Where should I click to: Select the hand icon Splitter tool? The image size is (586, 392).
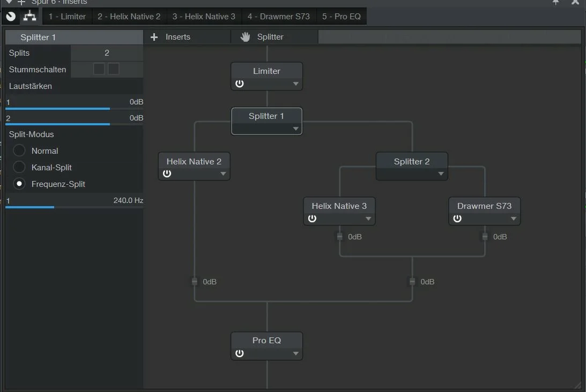coord(246,37)
